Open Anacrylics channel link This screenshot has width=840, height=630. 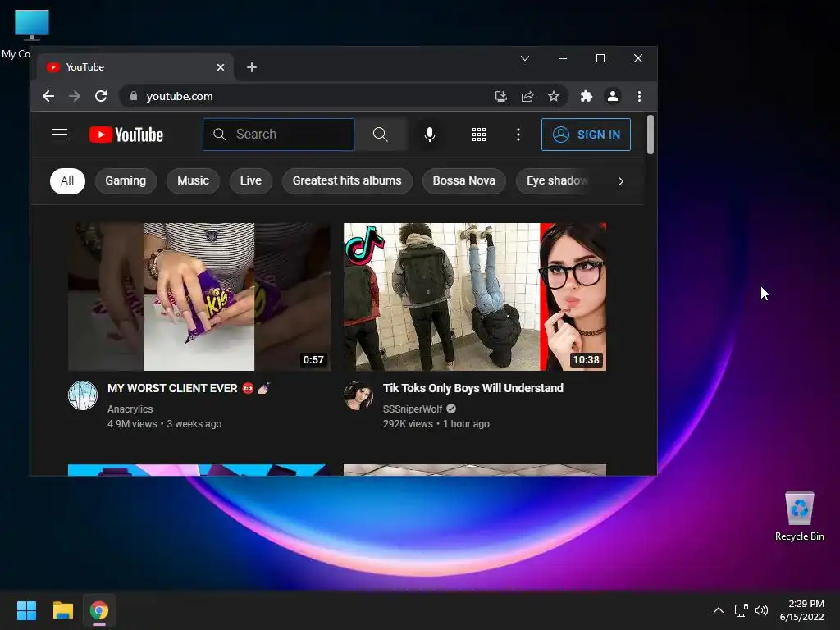pos(130,409)
